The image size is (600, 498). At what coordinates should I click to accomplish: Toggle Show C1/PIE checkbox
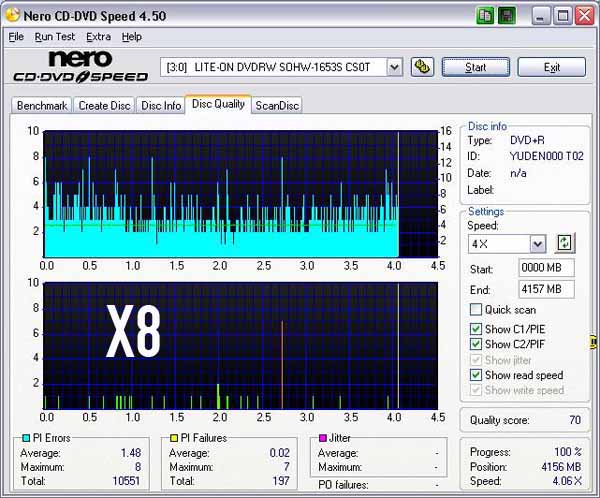pos(476,329)
